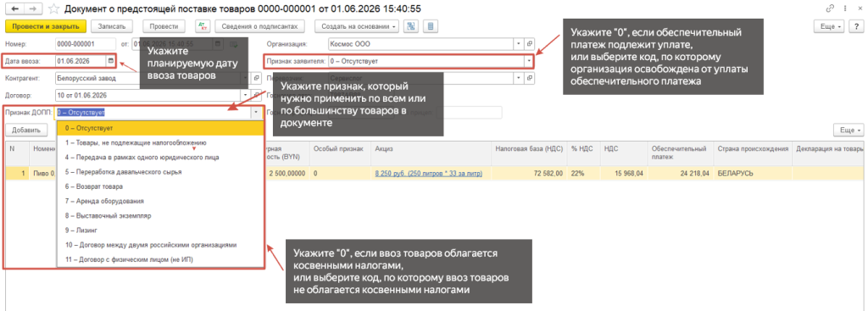The height and width of the screenshot is (311, 868).
Task: Click the Провести button
Action: (164, 26)
